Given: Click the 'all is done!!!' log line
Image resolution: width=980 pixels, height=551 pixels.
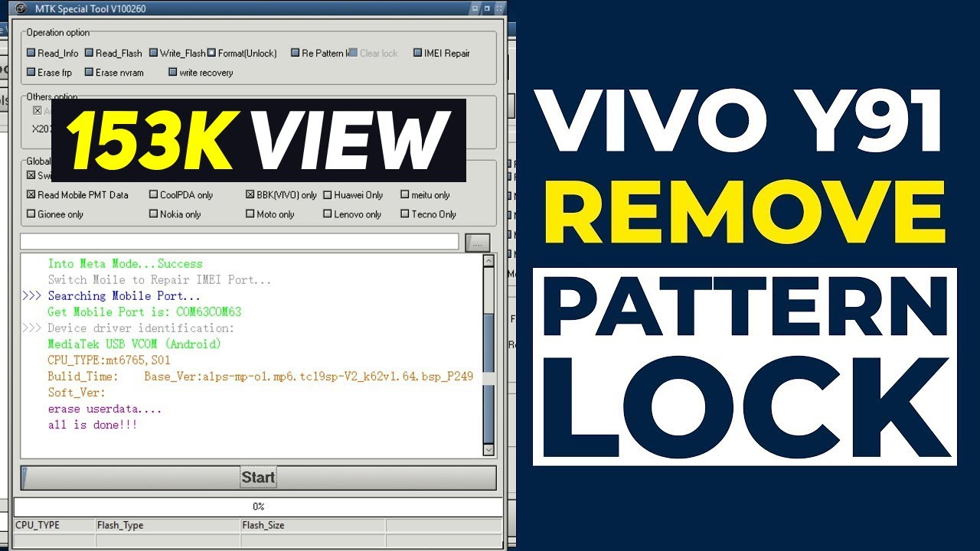Looking at the screenshot, I should click(x=93, y=425).
